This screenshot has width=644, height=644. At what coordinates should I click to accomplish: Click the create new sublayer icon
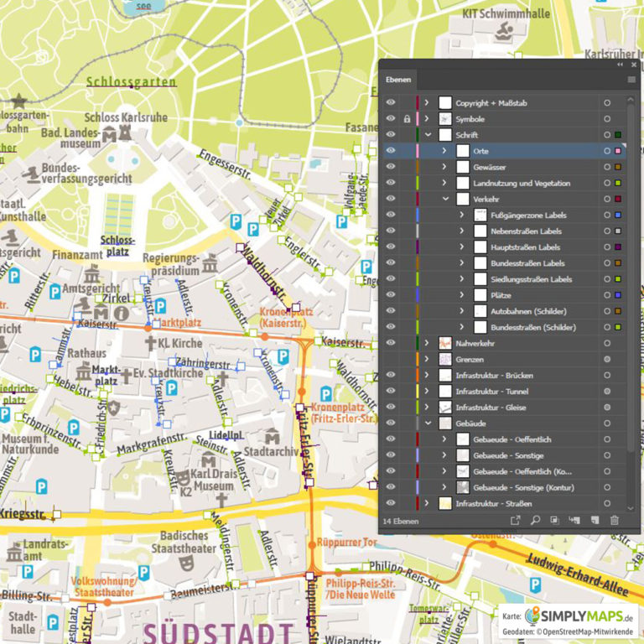coord(574,521)
